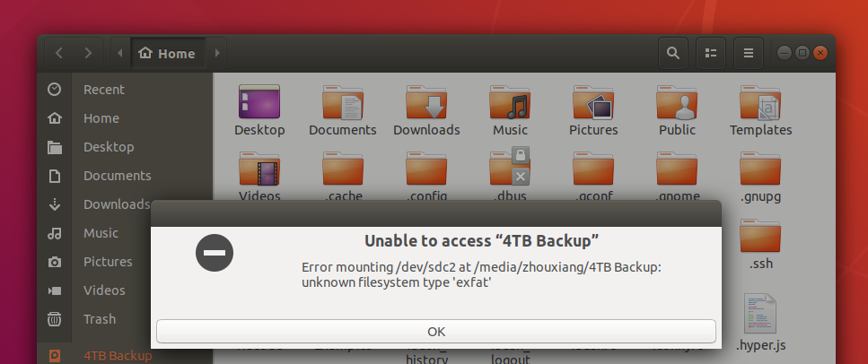Image resolution: width=868 pixels, height=364 pixels.
Task: Click OK in the error dialog
Action: tap(435, 332)
